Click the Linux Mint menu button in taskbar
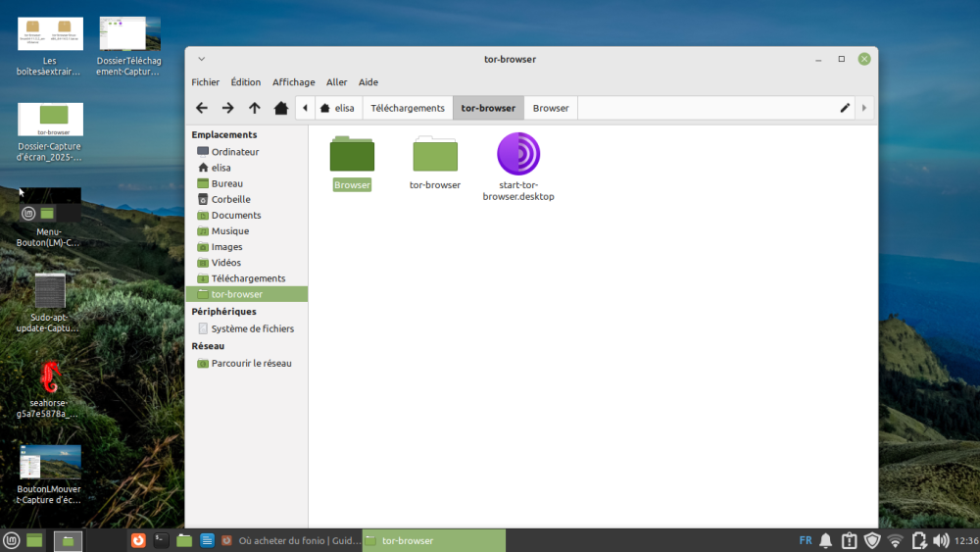This screenshot has width=980, height=552. pos(12,540)
